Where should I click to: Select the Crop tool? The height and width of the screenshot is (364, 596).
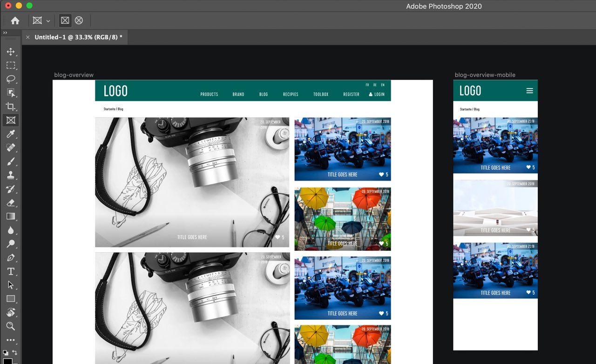tap(11, 107)
